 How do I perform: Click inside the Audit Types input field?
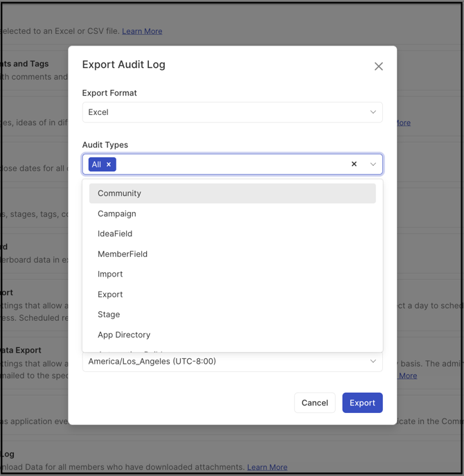tap(229, 164)
